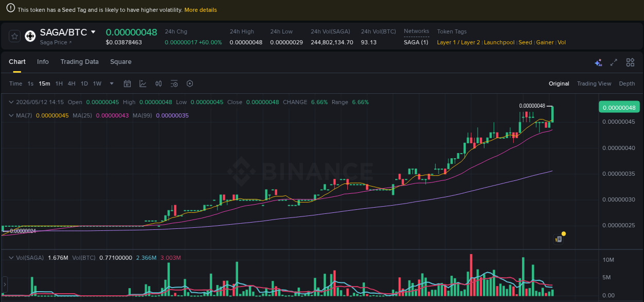644x302 pixels.
Task: Select the 1H interval
Action: pos(59,83)
